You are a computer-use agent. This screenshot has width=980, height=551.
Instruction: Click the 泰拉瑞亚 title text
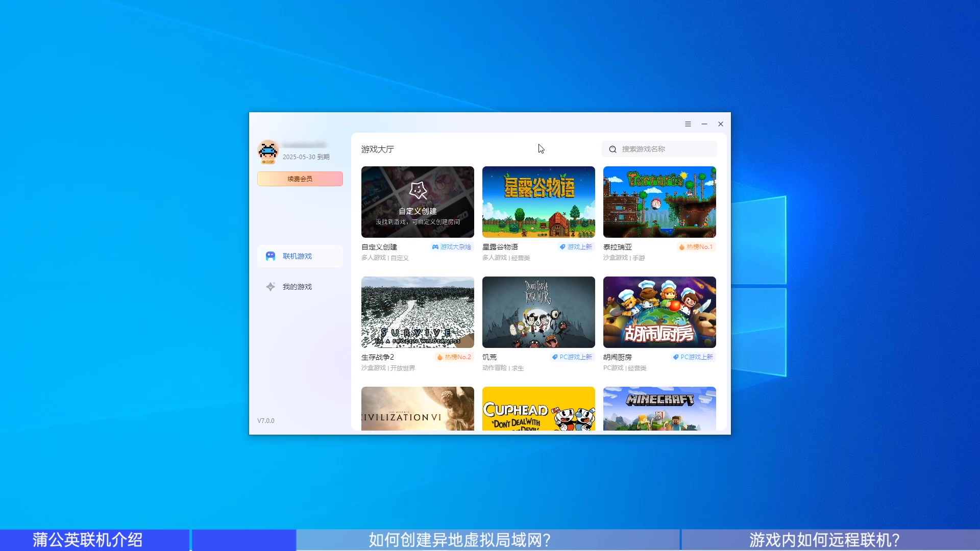pyautogui.click(x=618, y=247)
